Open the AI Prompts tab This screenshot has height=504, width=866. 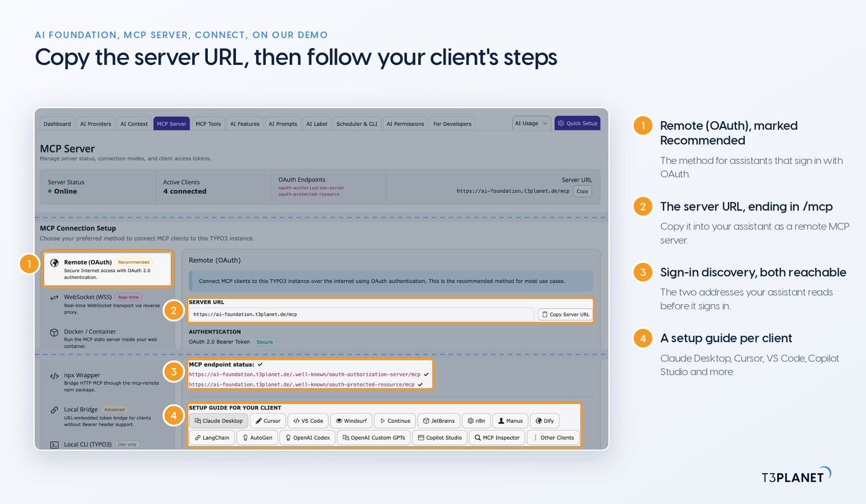coord(283,124)
